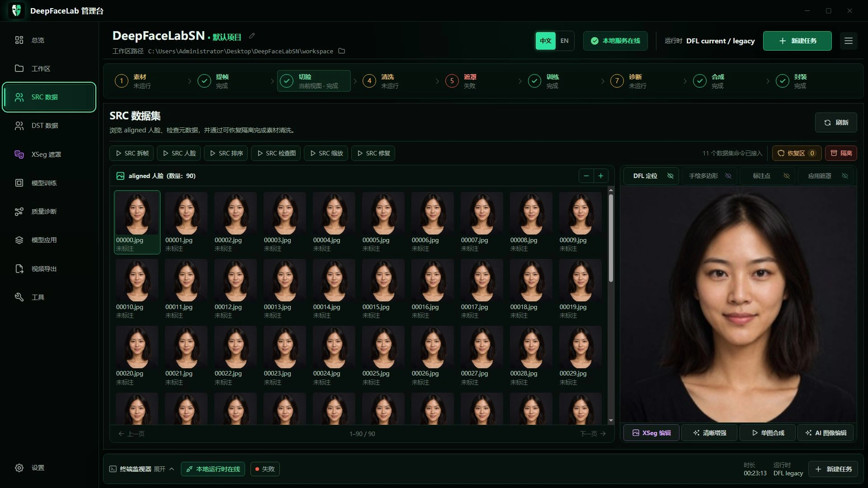Click the red 失败 status chip
The height and width of the screenshot is (488, 868).
(x=265, y=469)
